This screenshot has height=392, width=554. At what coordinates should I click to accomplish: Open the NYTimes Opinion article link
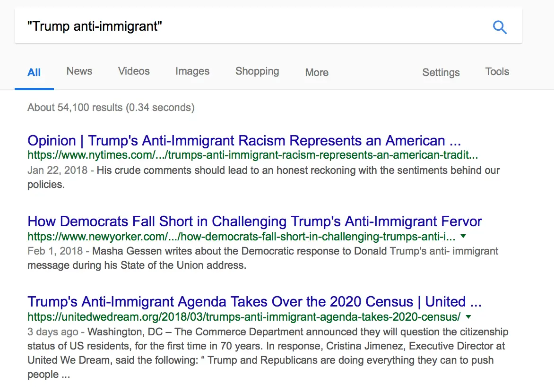[x=244, y=141]
